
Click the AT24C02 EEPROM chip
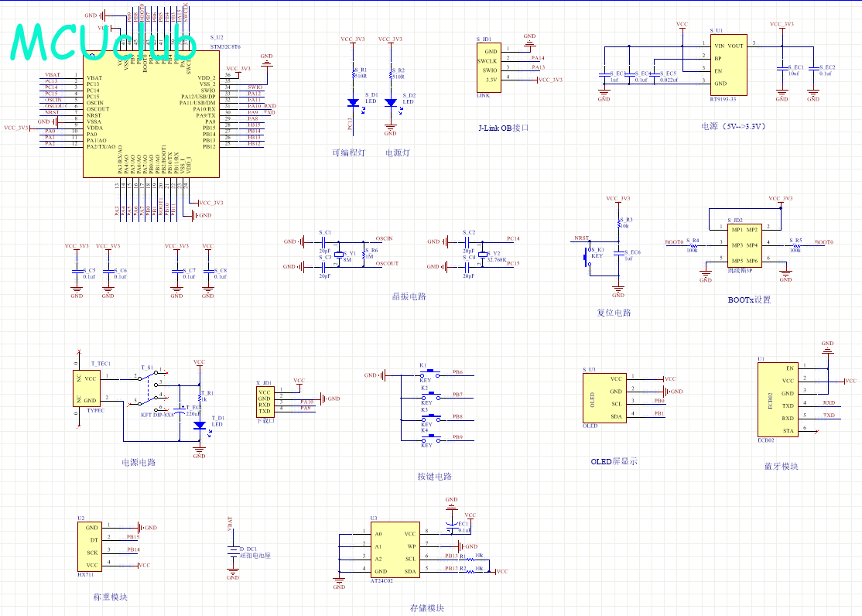[394, 552]
